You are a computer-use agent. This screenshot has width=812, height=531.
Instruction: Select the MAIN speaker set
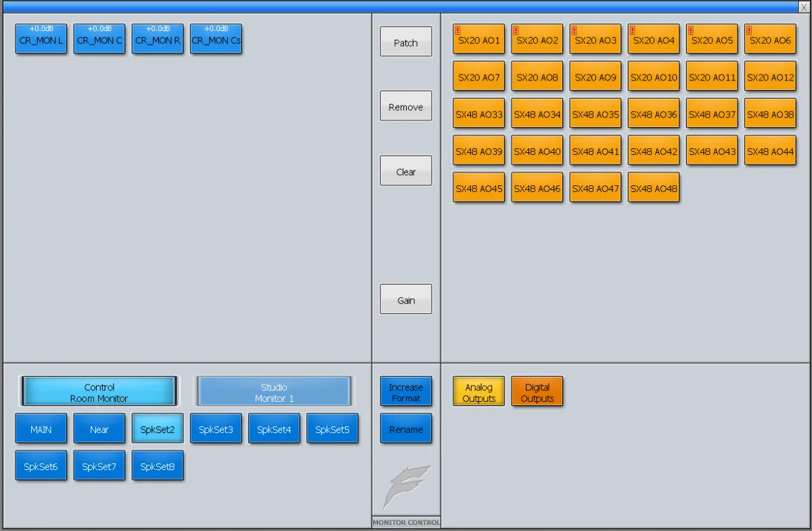point(41,429)
